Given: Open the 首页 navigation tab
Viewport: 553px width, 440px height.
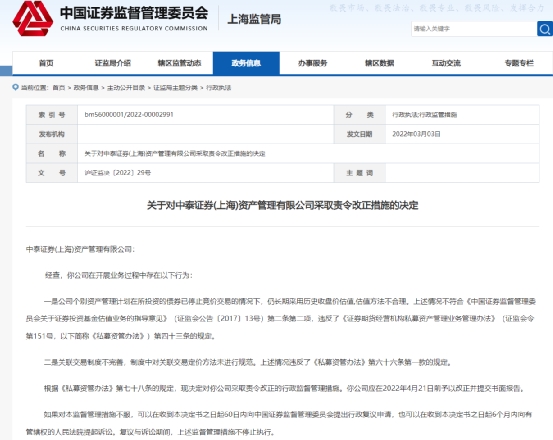Looking at the screenshot, I should (x=46, y=63).
